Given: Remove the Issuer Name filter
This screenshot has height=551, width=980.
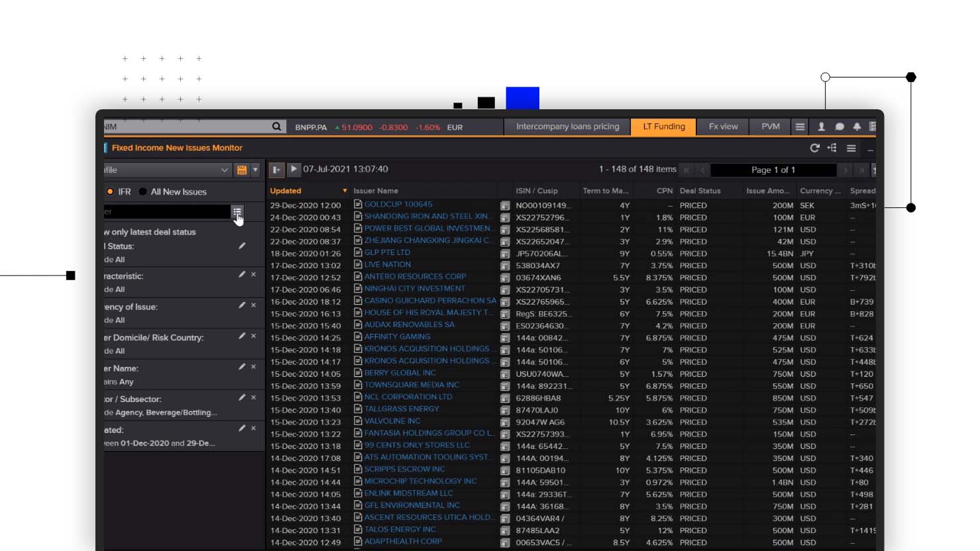Looking at the screenshot, I should point(253,366).
